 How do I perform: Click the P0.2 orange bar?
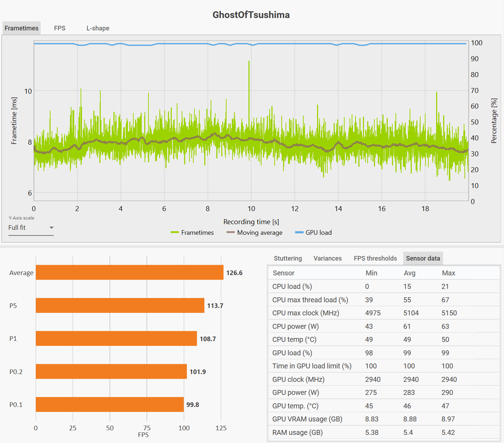pyautogui.click(x=111, y=372)
